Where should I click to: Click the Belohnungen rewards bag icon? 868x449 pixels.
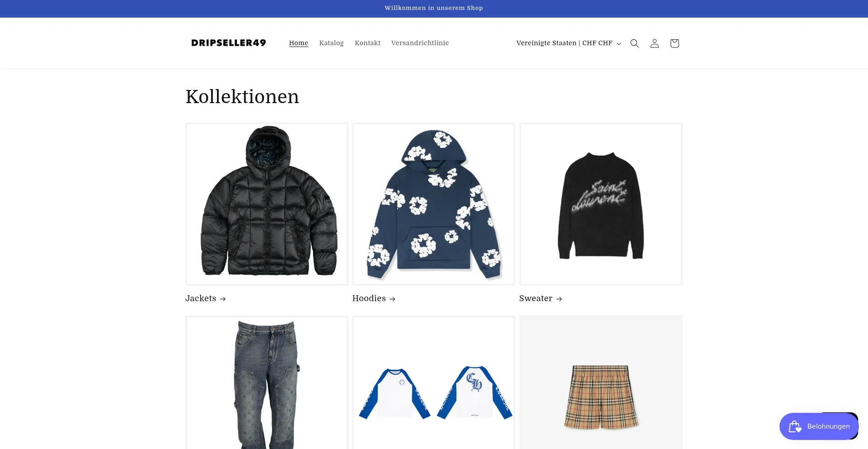tap(795, 426)
